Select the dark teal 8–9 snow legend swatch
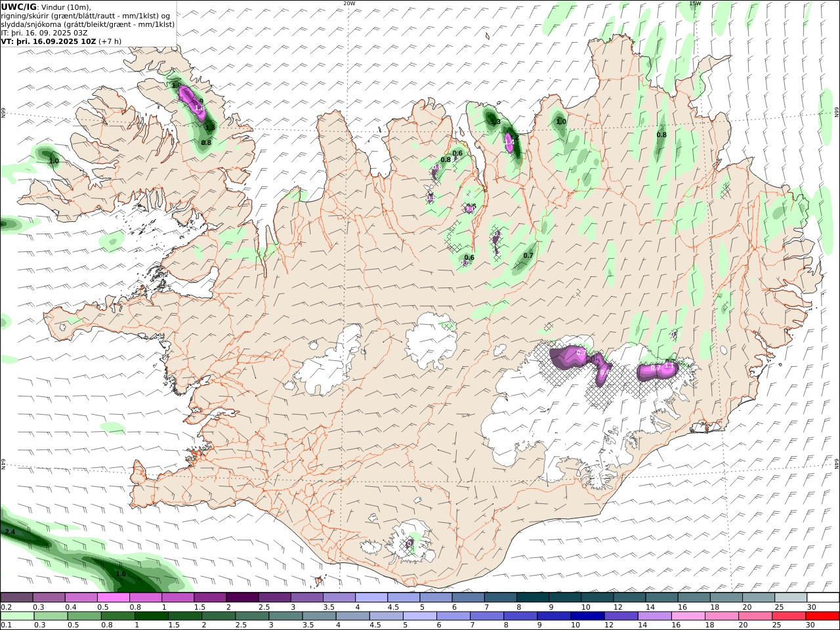The image size is (840, 630). (x=532, y=598)
